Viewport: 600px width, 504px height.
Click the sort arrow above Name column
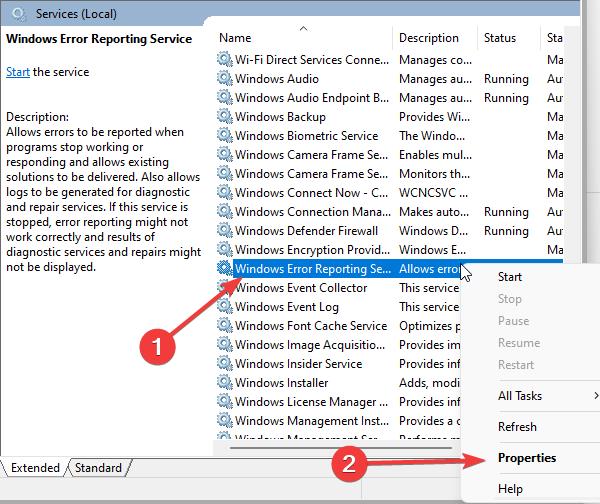point(303,28)
